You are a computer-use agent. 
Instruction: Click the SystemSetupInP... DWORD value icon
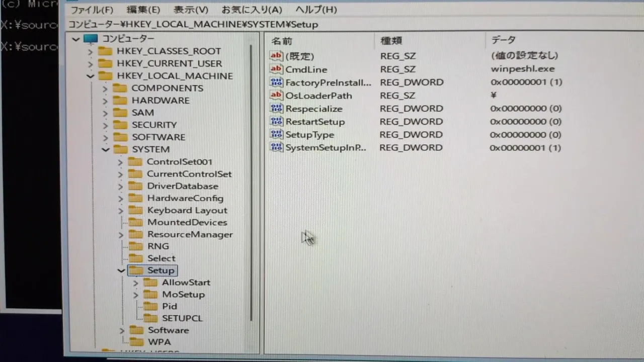coord(277,148)
